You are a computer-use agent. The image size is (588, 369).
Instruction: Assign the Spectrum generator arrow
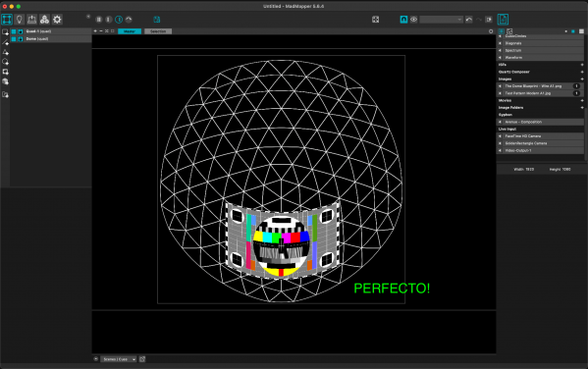[500, 51]
